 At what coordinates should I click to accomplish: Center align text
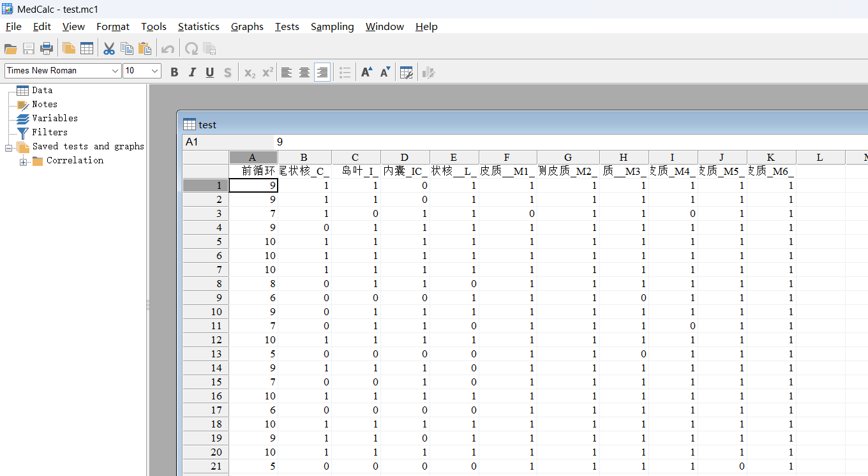(x=304, y=73)
